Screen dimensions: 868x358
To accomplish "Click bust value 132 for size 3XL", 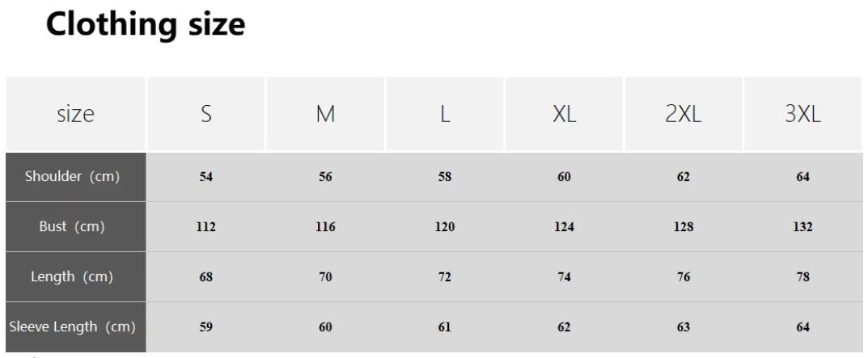I will click(803, 227).
